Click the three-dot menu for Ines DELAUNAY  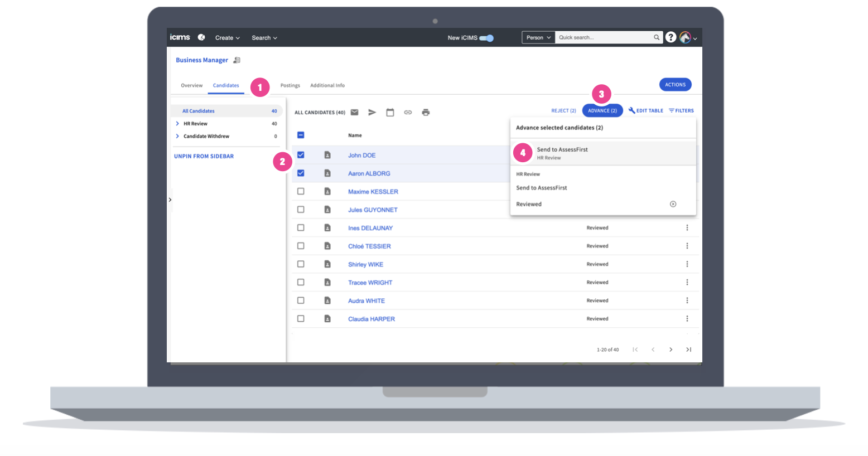click(x=687, y=228)
